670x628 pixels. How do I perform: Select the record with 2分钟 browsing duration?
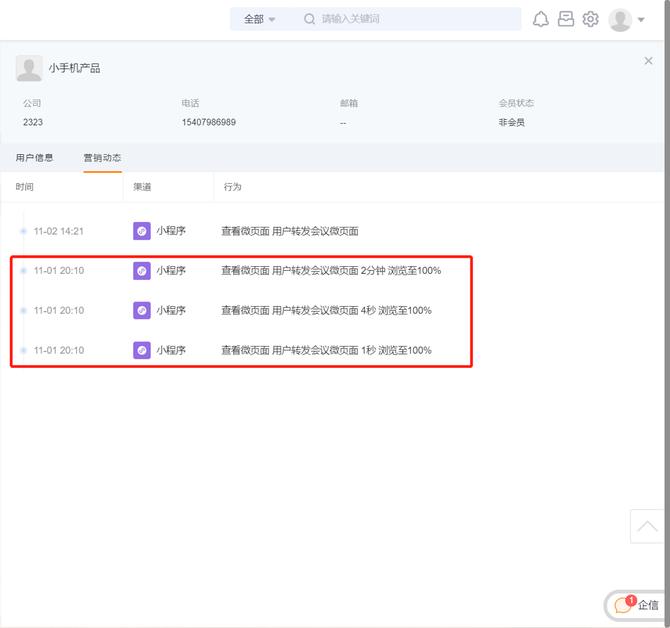(x=330, y=271)
